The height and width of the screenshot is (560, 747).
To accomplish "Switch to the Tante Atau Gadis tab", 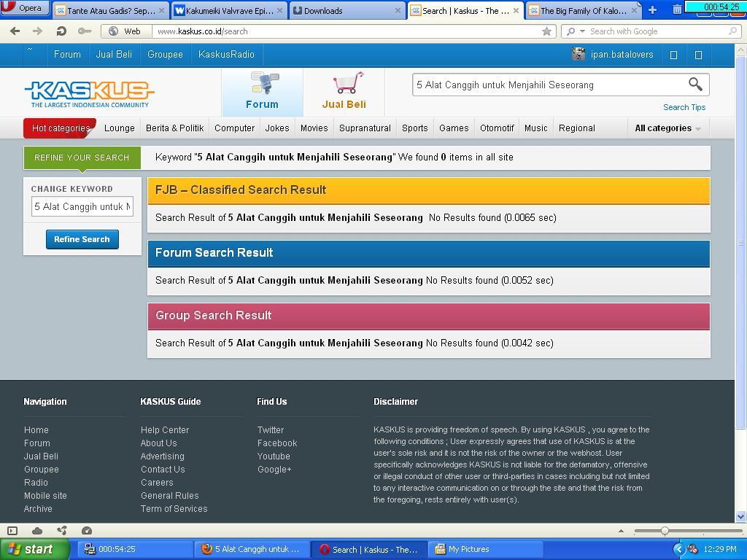I will (111, 10).
